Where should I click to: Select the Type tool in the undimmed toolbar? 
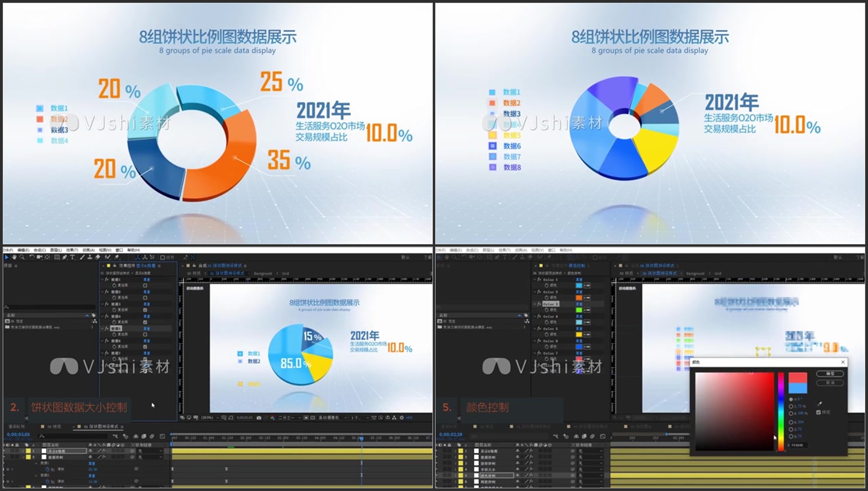pyautogui.click(x=72, y=258)
